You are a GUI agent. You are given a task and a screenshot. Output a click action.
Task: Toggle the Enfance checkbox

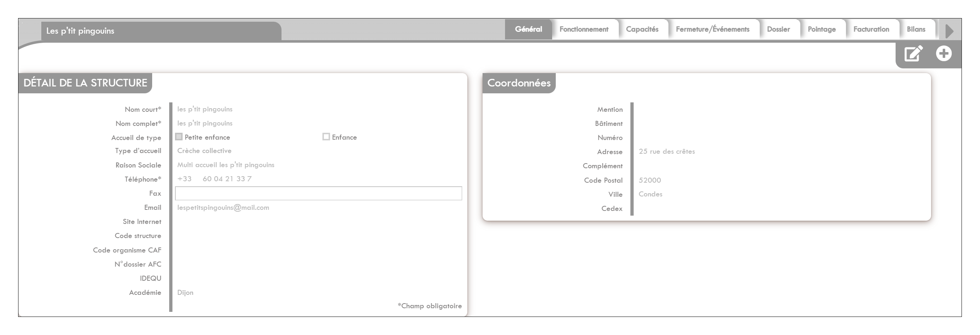[326, 137]
